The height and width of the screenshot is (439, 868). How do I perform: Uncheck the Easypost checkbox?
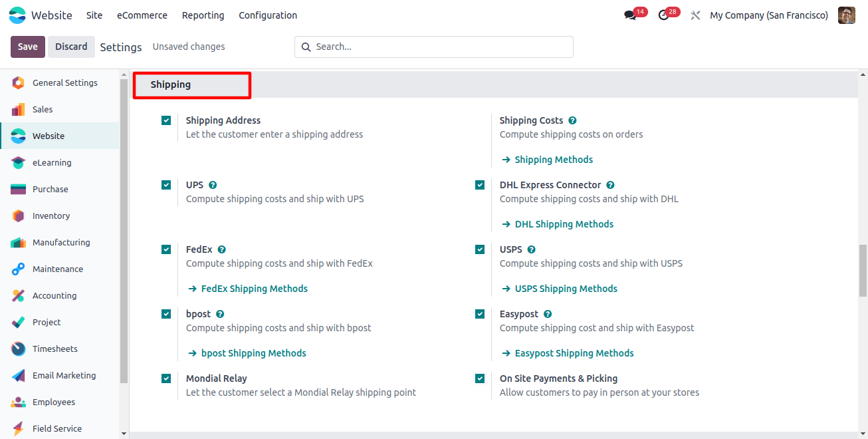480,314
